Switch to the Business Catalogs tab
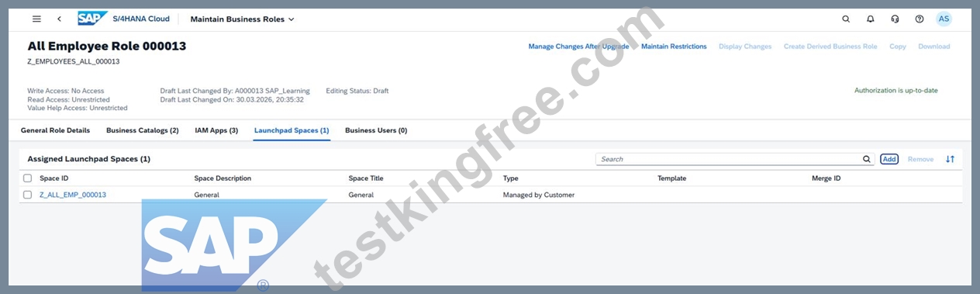 click(143, 130)
